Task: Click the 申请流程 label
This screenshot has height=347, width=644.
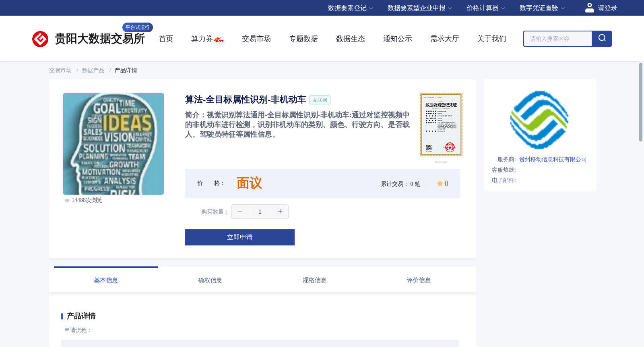Action: [x=78, y=330]
